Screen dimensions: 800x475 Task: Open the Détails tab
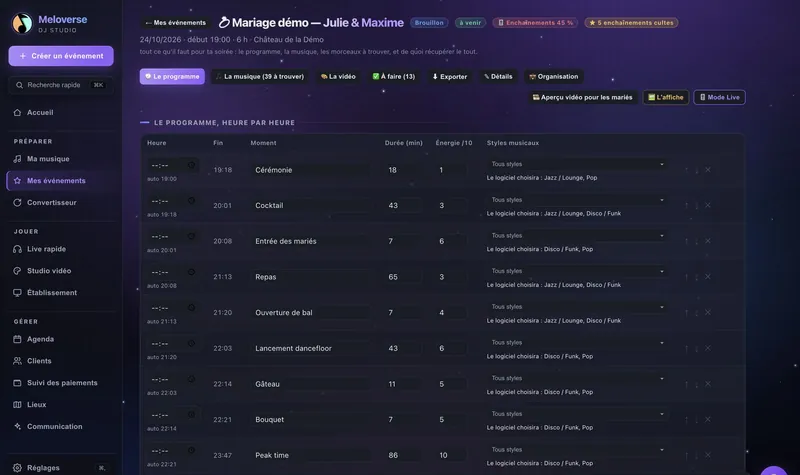coord(498,77)
